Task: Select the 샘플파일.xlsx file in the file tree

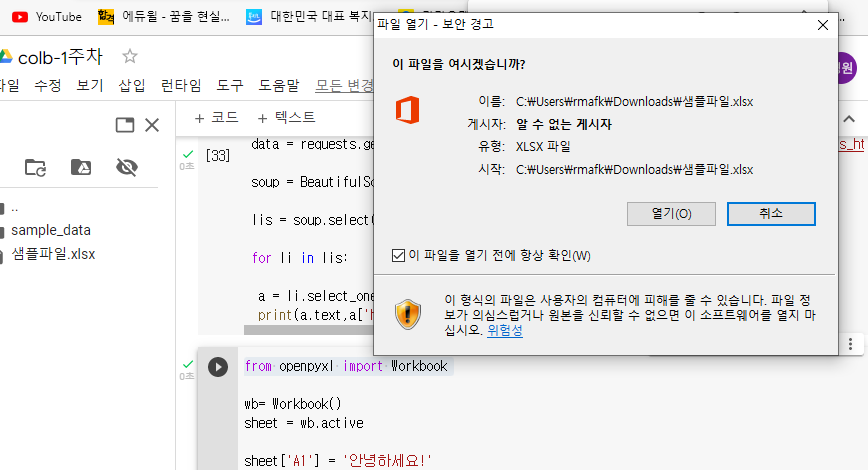Action: 53,254
